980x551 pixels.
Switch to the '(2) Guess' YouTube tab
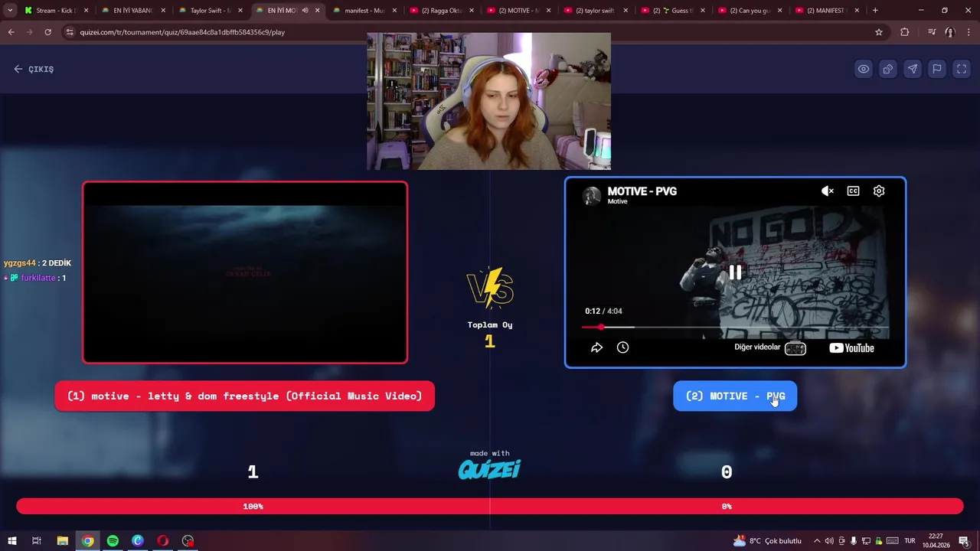pyautogui.click(x=673, y=11)
